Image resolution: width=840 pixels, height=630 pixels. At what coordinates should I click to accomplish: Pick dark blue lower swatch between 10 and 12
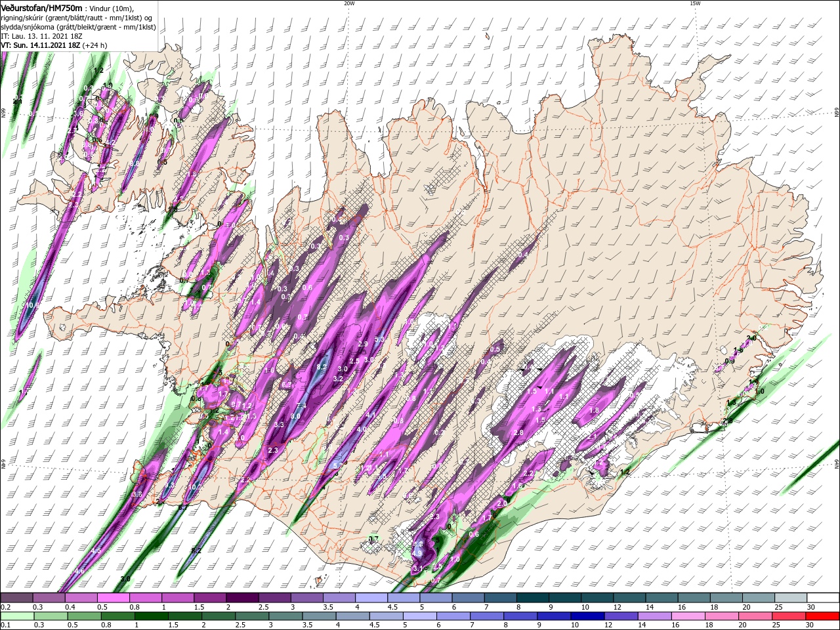pyautogui.click(x=588, y=616)
